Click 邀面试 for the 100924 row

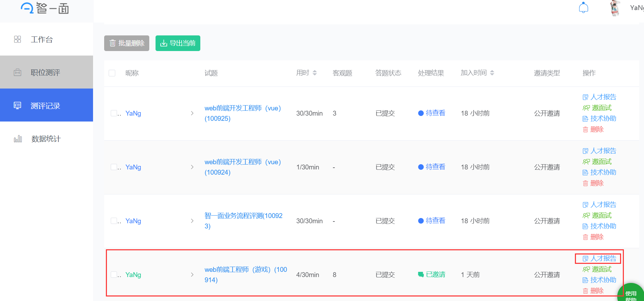597,161
